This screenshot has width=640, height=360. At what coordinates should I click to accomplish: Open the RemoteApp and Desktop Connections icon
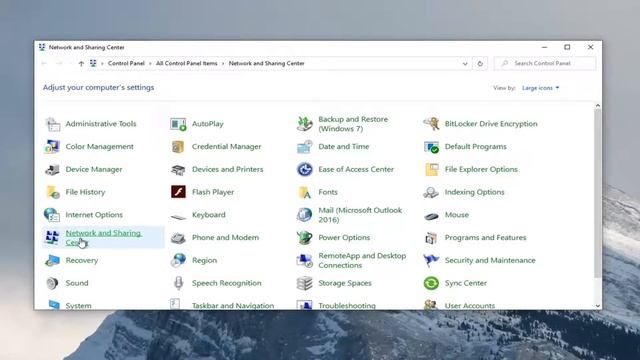point(304,260)
